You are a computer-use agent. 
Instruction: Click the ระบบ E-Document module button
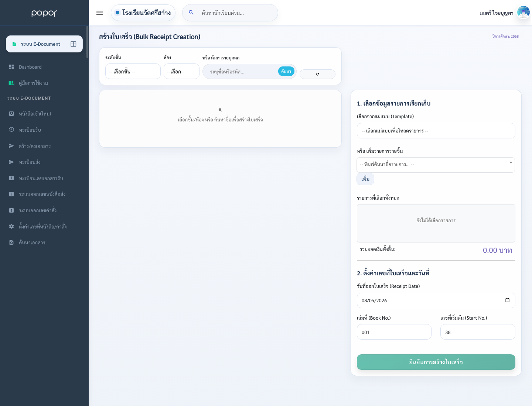44,44
